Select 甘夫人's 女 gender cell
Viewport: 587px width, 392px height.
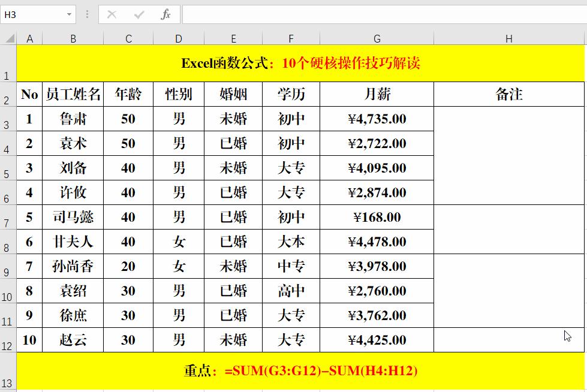tap(178, 242)
